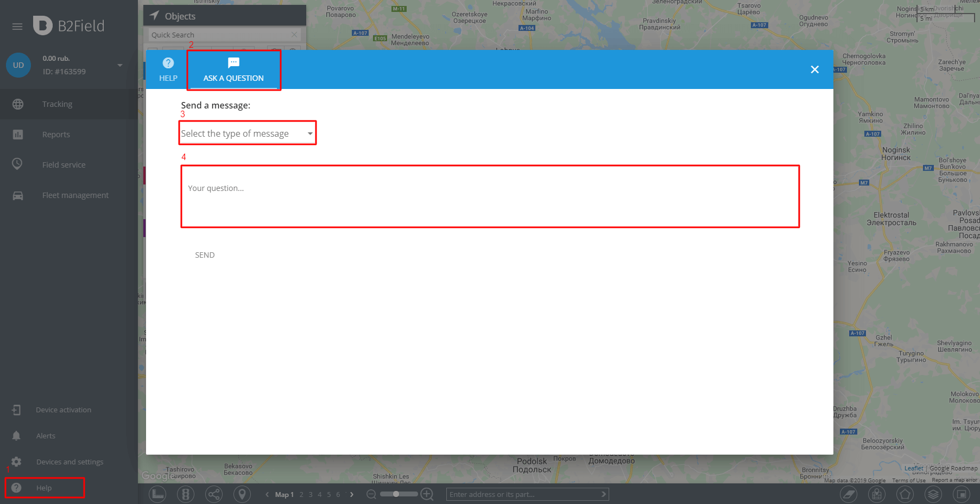Click Help in the sidebar
The height and width of the screenshot is (504, 980).
point(45,488)
